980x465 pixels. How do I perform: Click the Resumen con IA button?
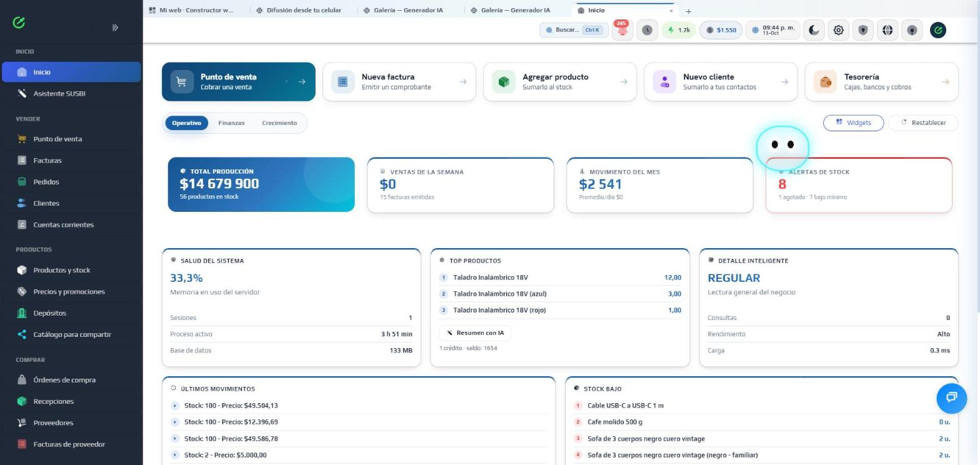[x=475, y=332]
